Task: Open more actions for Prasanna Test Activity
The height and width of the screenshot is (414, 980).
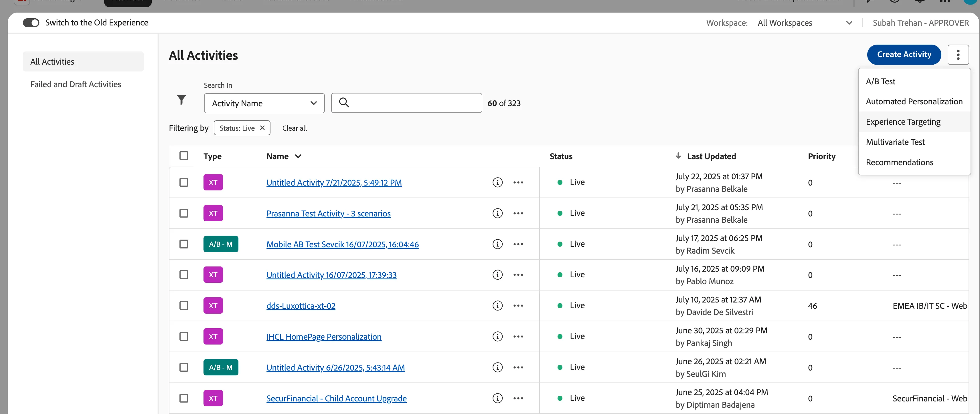Action: tap(518, 213)
